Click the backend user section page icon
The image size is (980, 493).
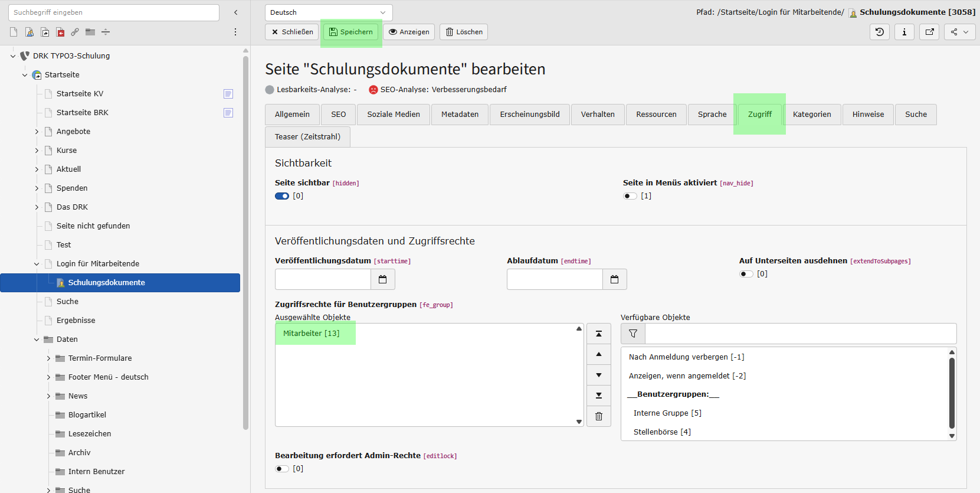pos(29,32)
